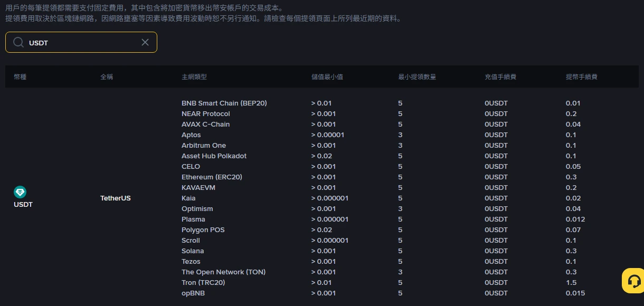The height and width of the screenshot is (306, 644).
Task: Click the 主網類型 column header
Action: click(x=194, y=77)
